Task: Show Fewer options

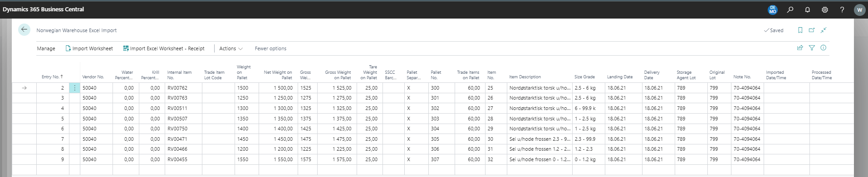Action: (270, 48)
